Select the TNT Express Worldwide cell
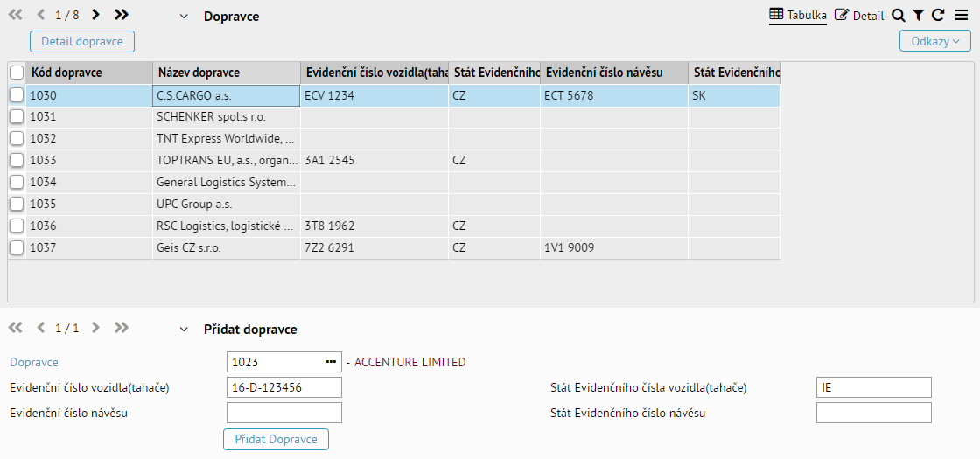980x459 pixels. pos(227,139)
